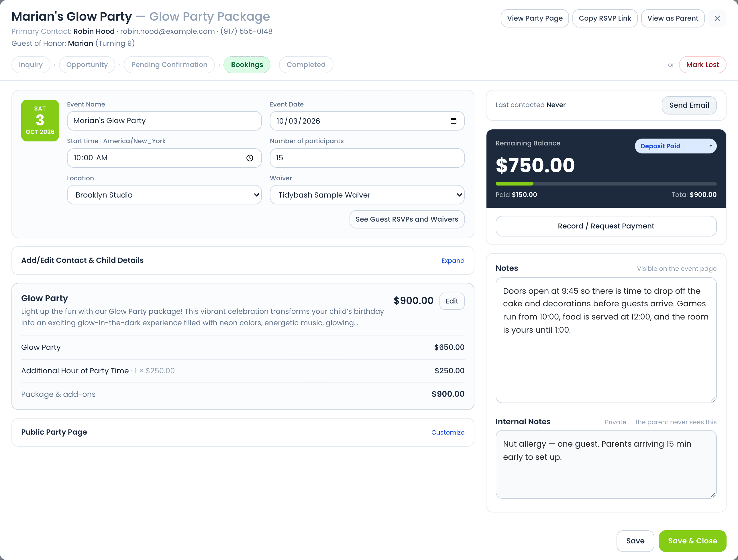Image resolution: width=738 pixels, height=560 pixels.
Task: Customize the Public Party Page
Action: (x=448, y=432)
